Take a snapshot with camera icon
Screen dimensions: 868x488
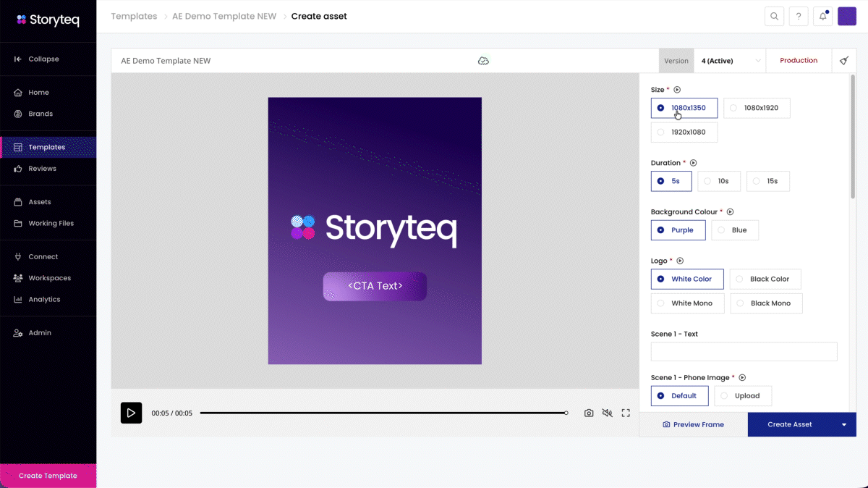coord(589,413)
